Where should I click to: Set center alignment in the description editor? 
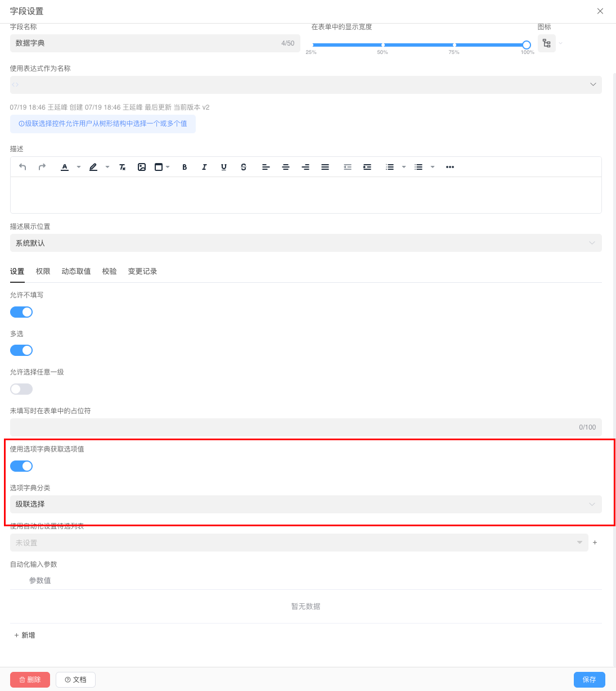click(286, 166)
